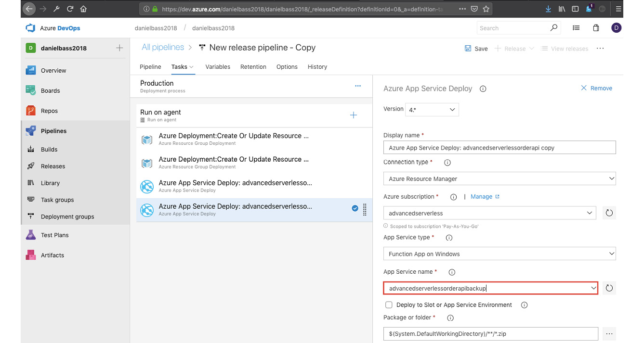Screen dimensions: 644x343
Task: Open the user avatar D menu
Action: click(617, 28)
